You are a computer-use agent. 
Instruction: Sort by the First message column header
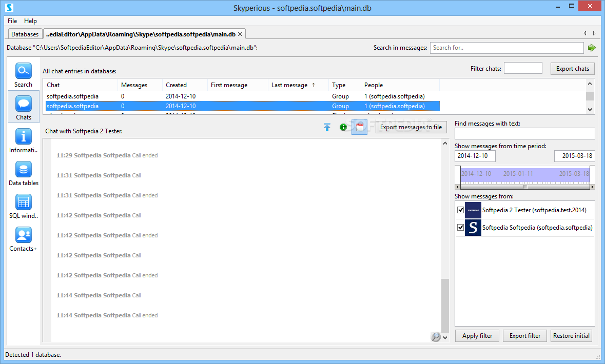point(238,85)
